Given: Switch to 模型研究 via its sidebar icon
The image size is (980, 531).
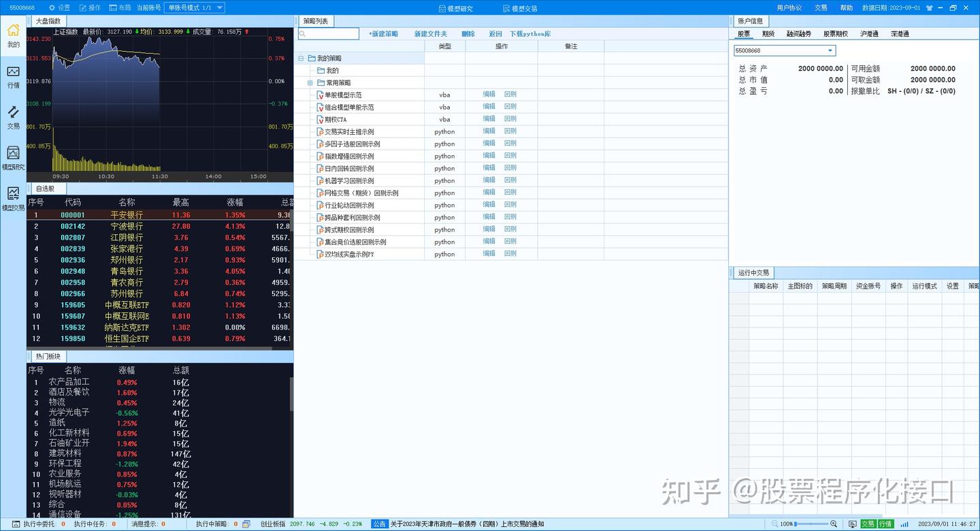Looking at the screenshot, I should click(13, 158).
